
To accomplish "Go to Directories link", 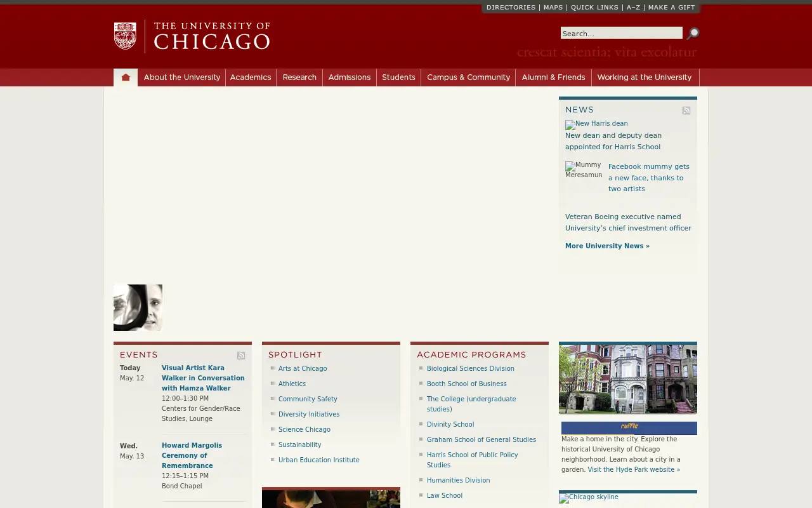I will (x=511, y=8).
